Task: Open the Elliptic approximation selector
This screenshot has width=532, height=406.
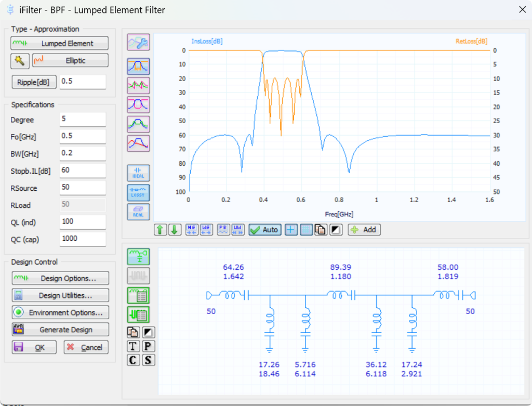Action: [x=70, y=60]
